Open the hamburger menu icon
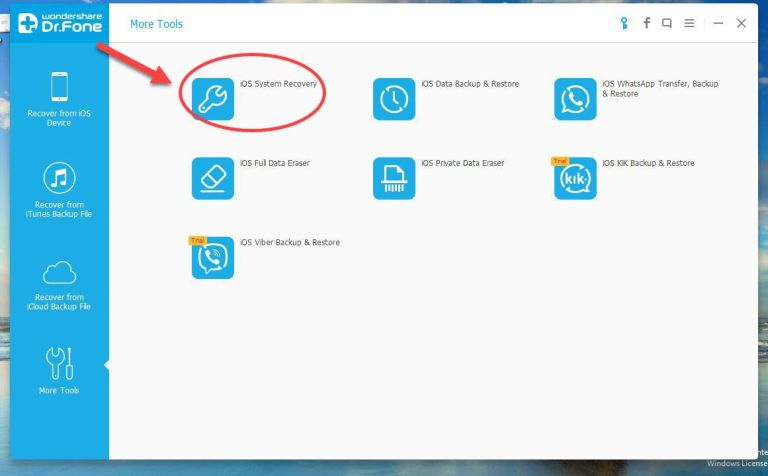The height and width of the screenshot is (476, 768). tap(689, 23)
